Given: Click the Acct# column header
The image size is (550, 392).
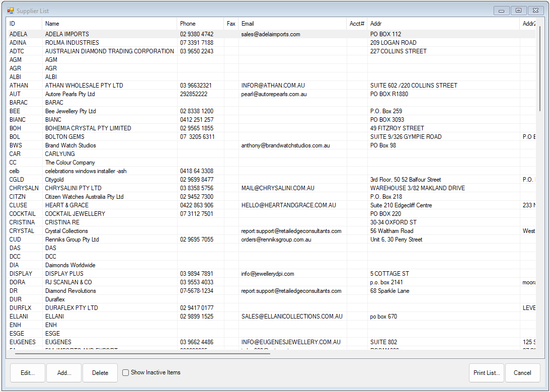Looking at the screenshot, I should click(357, 24).
